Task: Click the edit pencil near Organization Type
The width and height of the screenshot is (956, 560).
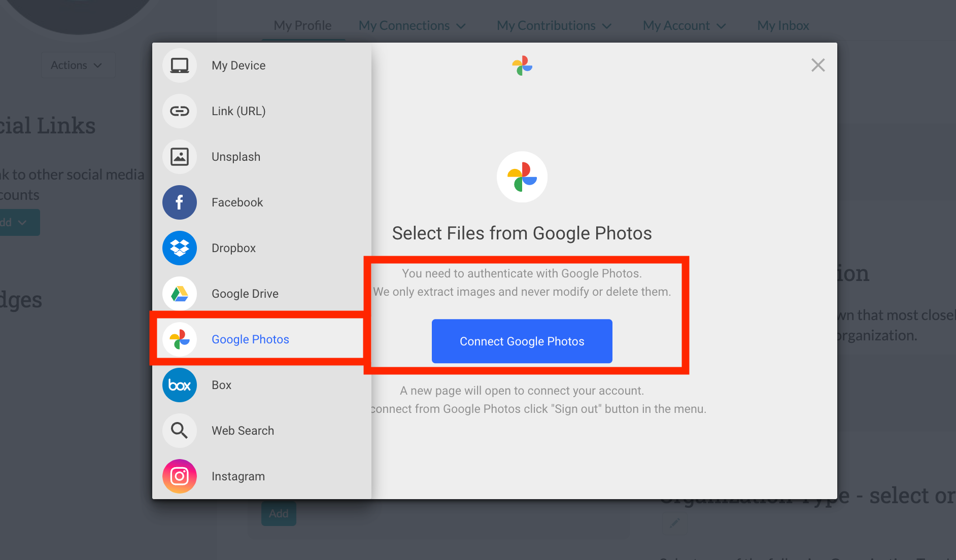Action: pyautogui.click(x=675, y=522)
